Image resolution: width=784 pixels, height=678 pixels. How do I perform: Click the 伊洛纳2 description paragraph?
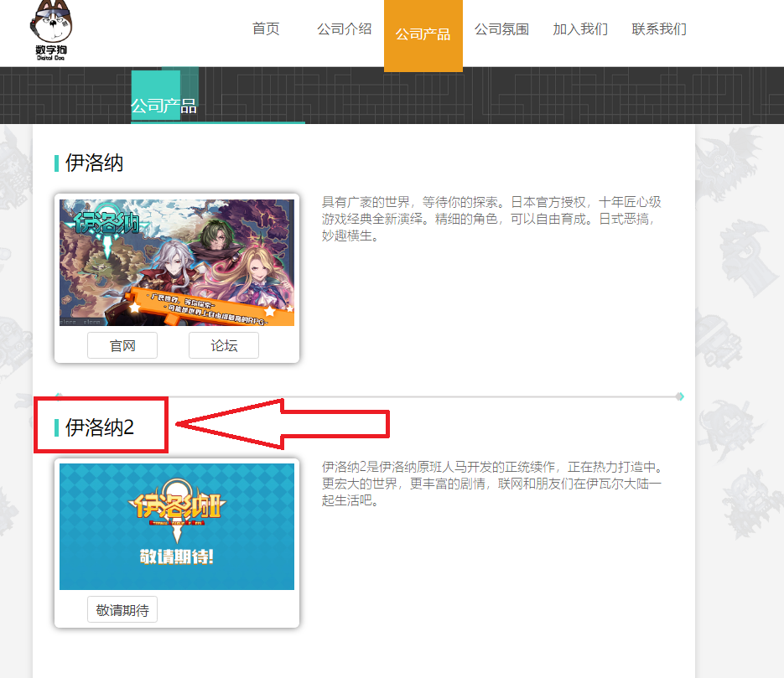[491, 484]
